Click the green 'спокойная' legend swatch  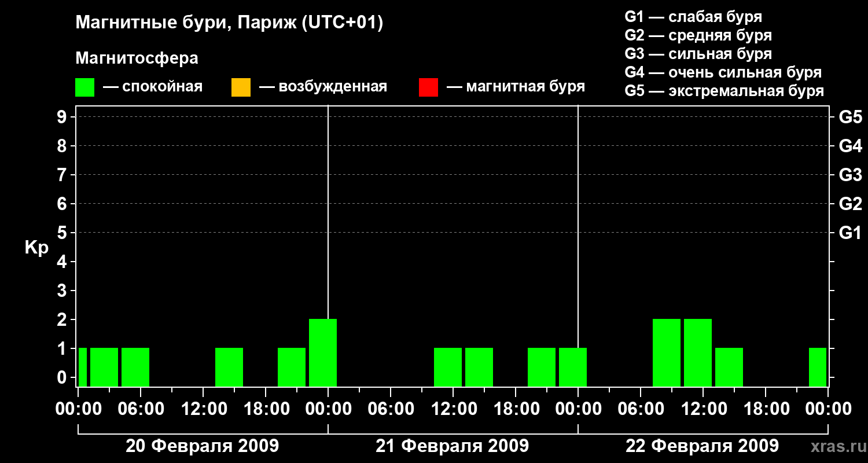pos(85,87)
